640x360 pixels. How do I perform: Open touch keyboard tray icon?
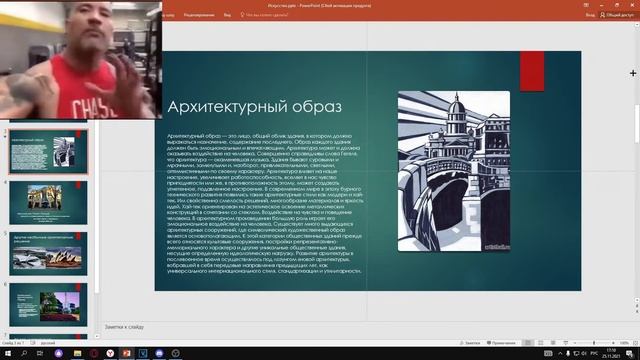tap(548, 353)
